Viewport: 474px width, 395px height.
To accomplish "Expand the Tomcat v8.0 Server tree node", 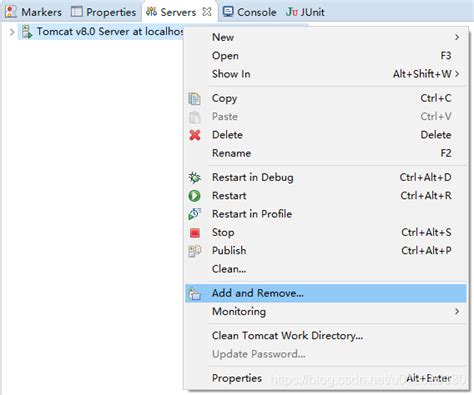I will pyautogui.click(x=12, y=32).
